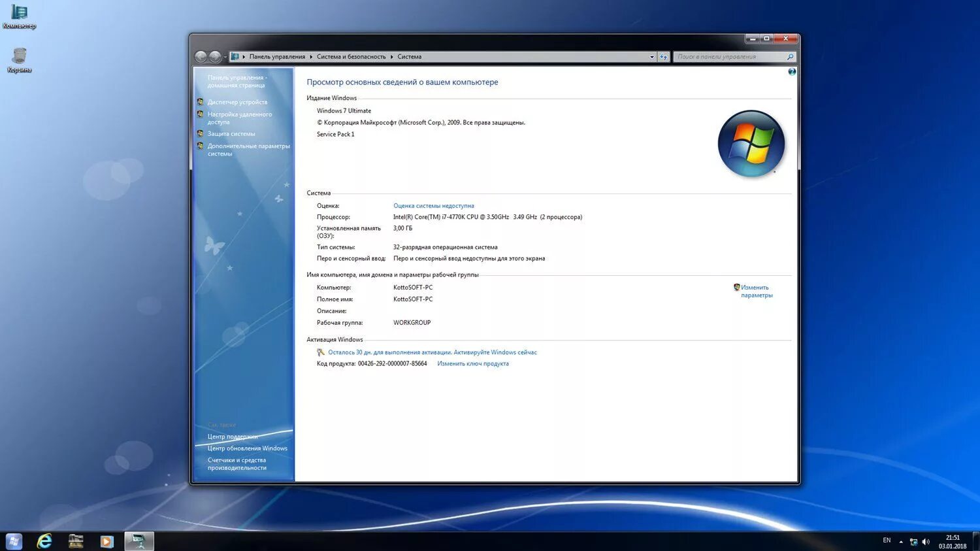Viewport: 980px width, 551px height.
Task: Click the Оценка системы недоступна link
Action: pyautogui.click(x=434, y=206)
